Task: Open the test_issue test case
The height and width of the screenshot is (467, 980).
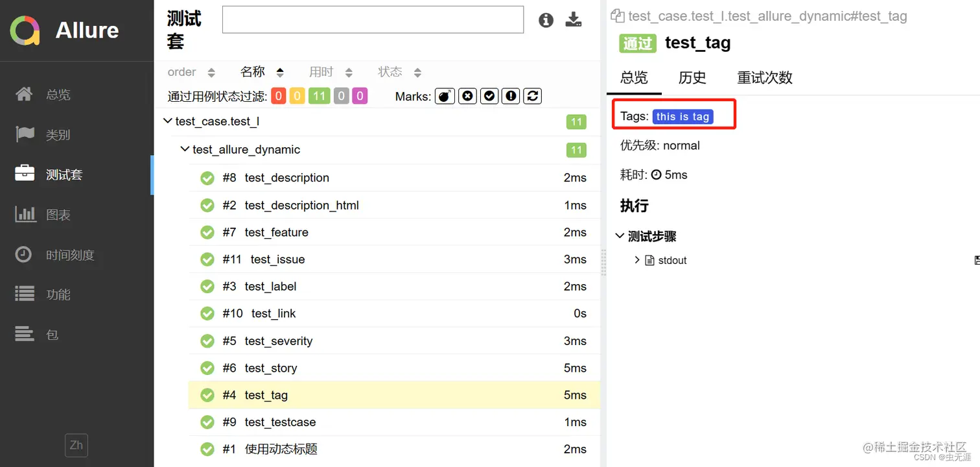Action: tap(394, 259)
